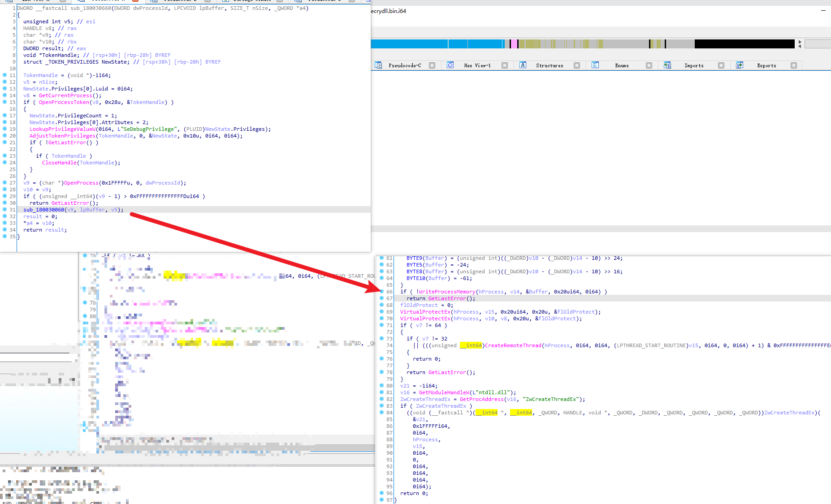831x504 pixels.
Task: Open the Imports tab
Action: pos(694,65)
